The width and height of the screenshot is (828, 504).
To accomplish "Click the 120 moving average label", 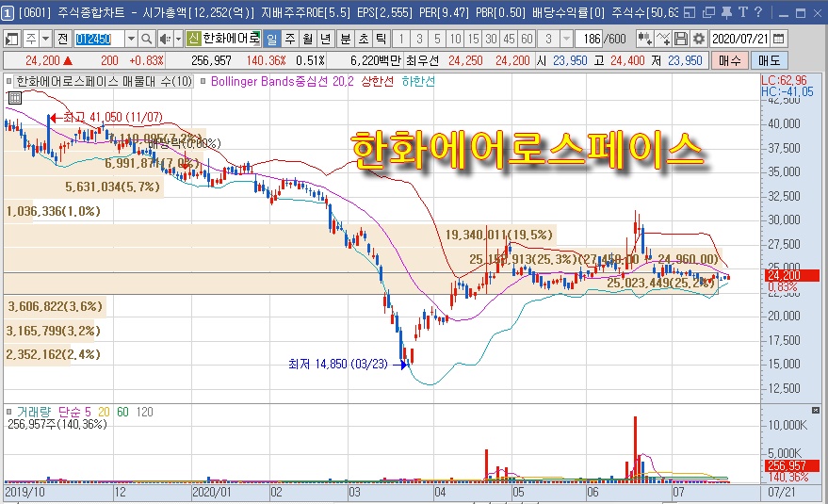I will [x=145, y=412].
